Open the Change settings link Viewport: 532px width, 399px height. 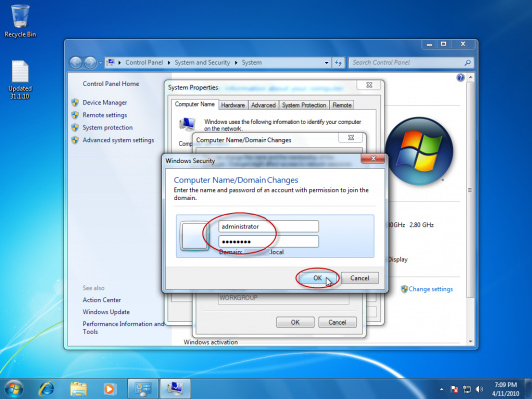[430, 289]
